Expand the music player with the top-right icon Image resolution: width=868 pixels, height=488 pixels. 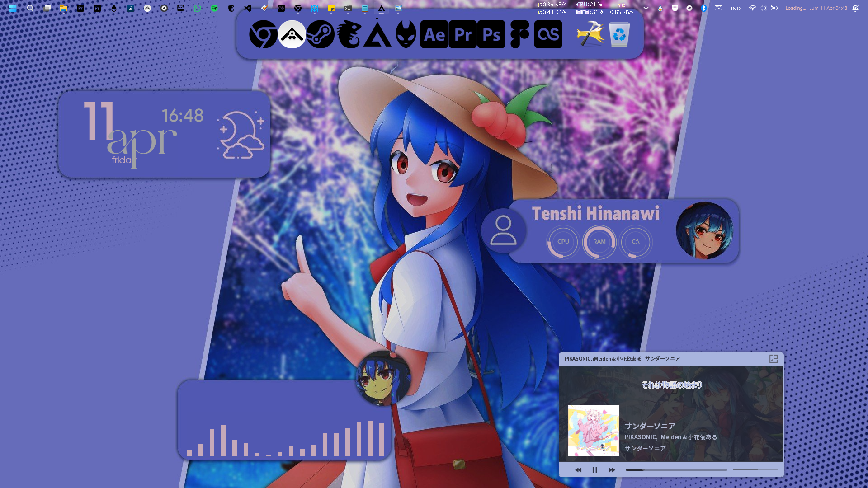click(x=774, y=359)
